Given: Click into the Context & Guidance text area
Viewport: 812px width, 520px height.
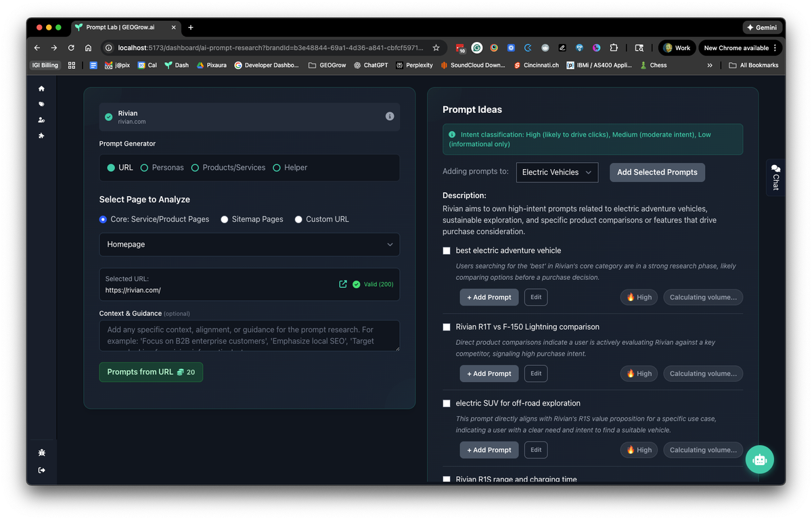Looking at the screenshot, I should 249,335.
